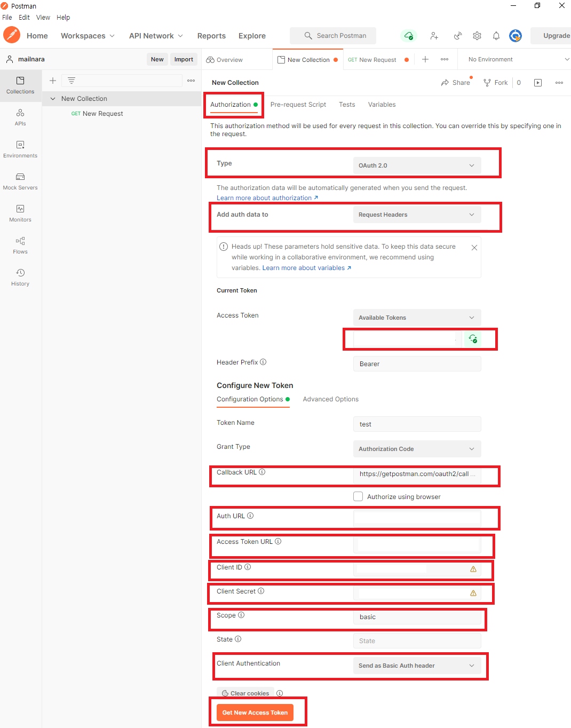Click Client Secret warning triangle icon

[x=473, y=593]
